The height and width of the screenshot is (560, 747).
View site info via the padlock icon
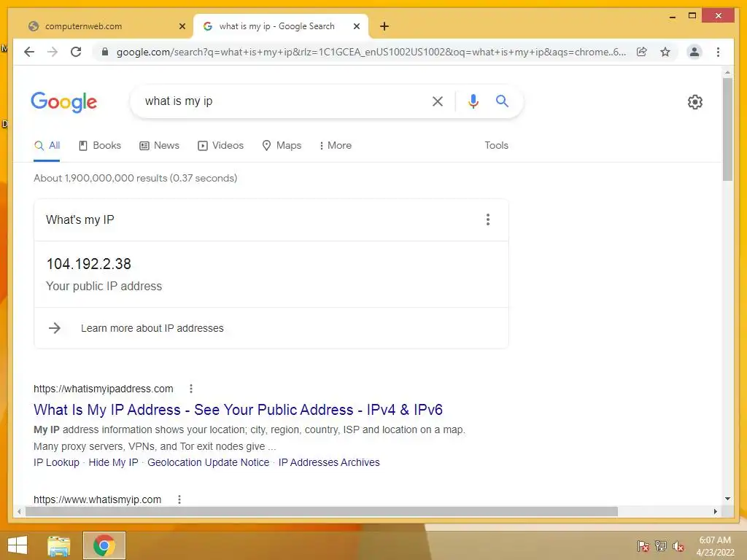pos(105,52)
